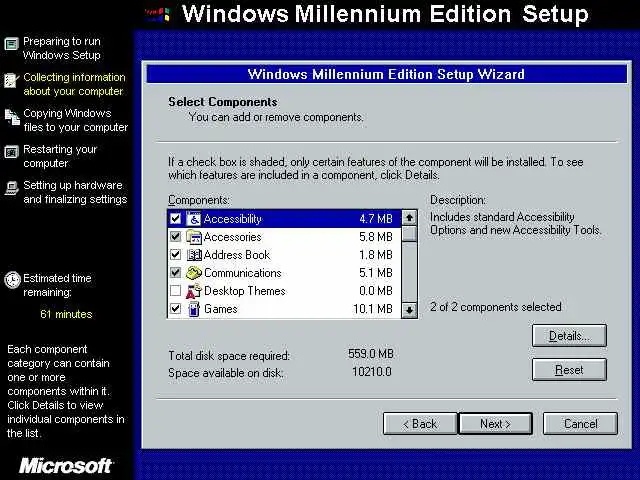Click the Microsoft logo

tap(65, 466)
